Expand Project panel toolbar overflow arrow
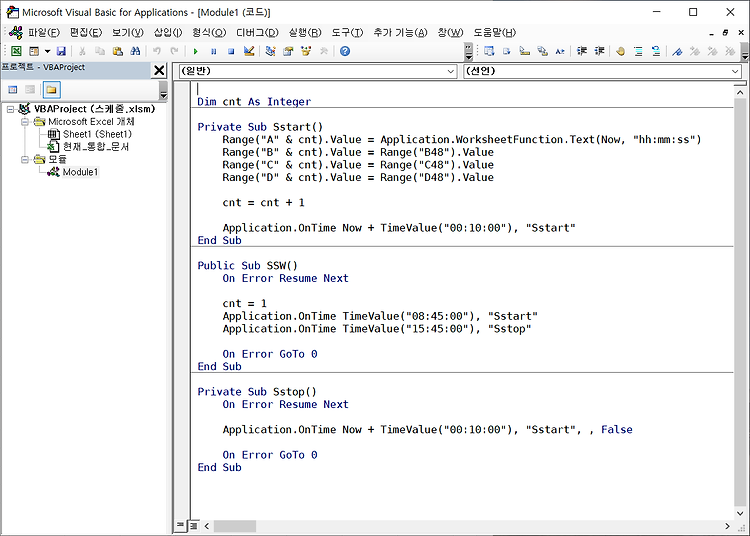Viewport: 750px width, 536px height. coord(163,90)
